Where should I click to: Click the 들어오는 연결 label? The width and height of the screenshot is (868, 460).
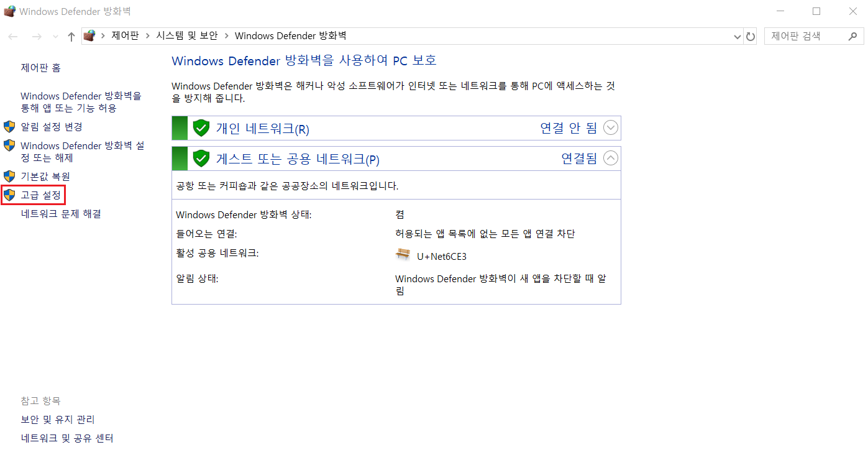click(206, 234)
